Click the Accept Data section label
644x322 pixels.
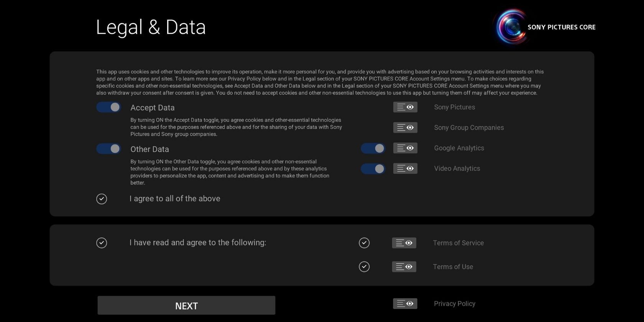tap(152, 108)
